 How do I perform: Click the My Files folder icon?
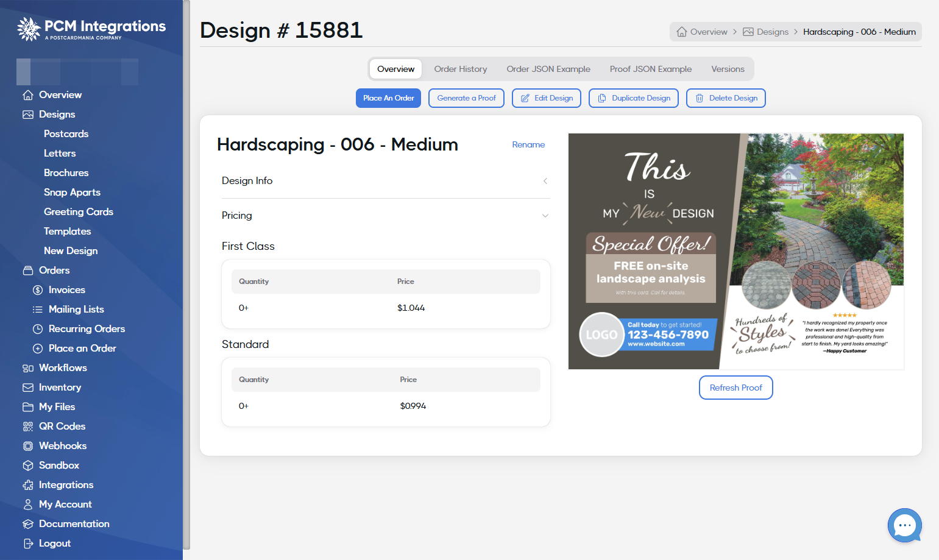[x=28, y=407]
